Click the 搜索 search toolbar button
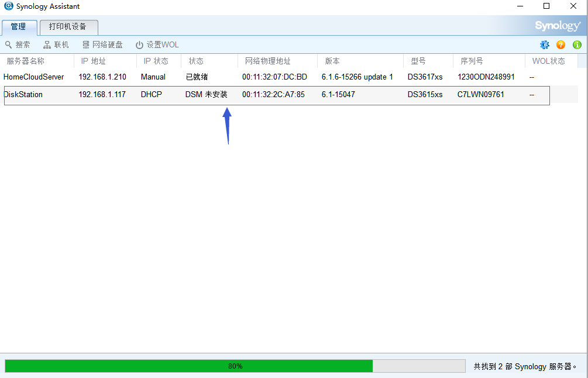The height and width of the screenshot is (378, 588). click(x=18, y=45)
